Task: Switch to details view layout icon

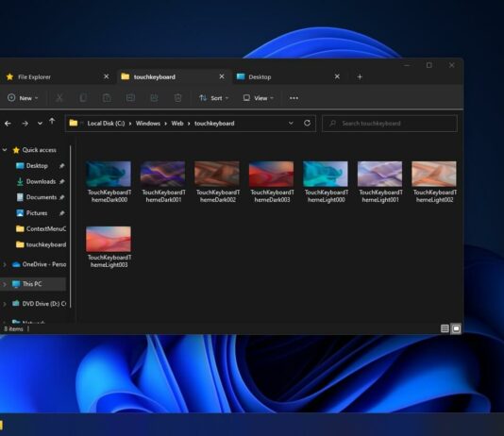Action: tap(445, 328)
